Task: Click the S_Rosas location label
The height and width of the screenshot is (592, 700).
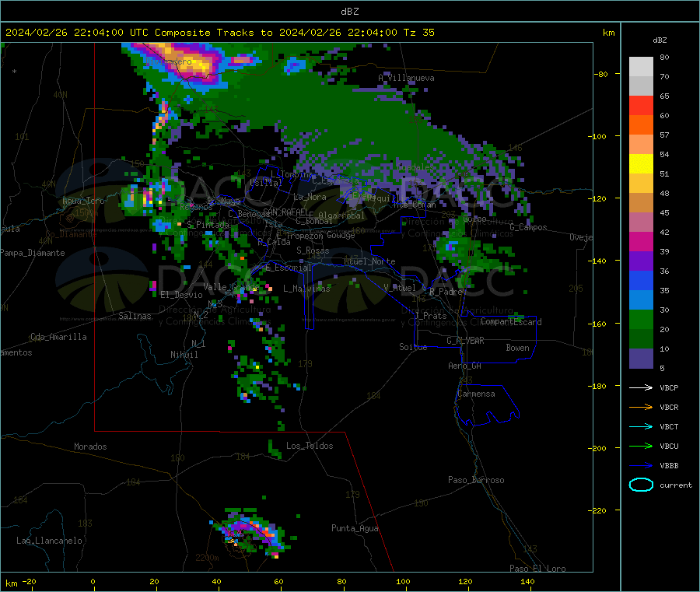Action: pyautogui.click(x=313, y=250)
